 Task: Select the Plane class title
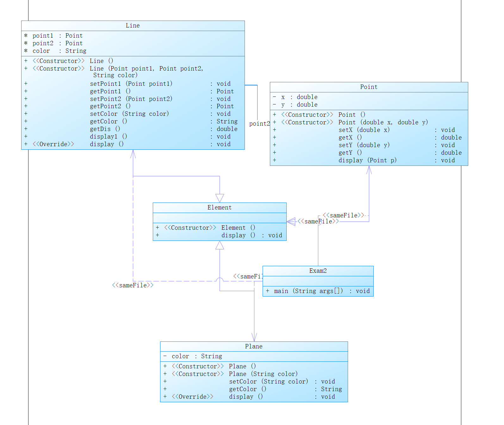coord(254,347)
